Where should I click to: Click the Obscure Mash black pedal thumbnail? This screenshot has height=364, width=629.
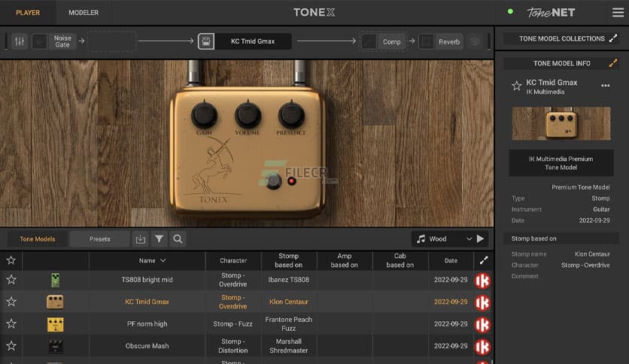[x=56, y=347]
